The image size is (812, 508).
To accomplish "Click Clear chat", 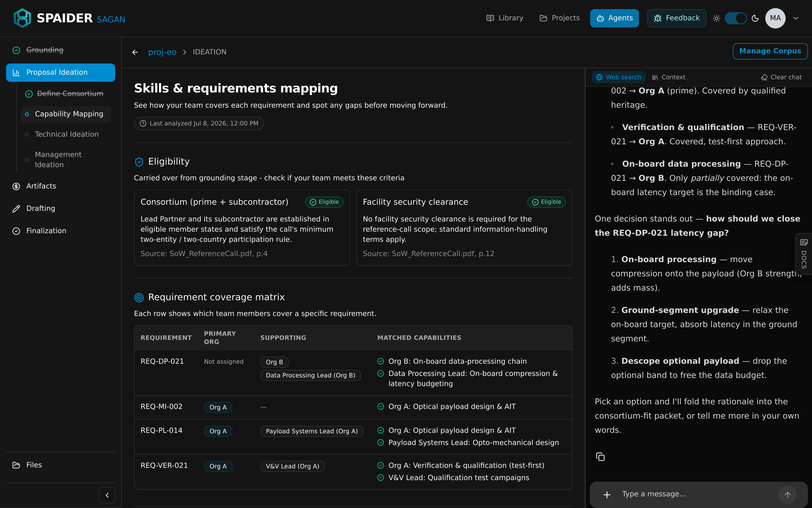I will pyautogui.click(x=781, y=77).
